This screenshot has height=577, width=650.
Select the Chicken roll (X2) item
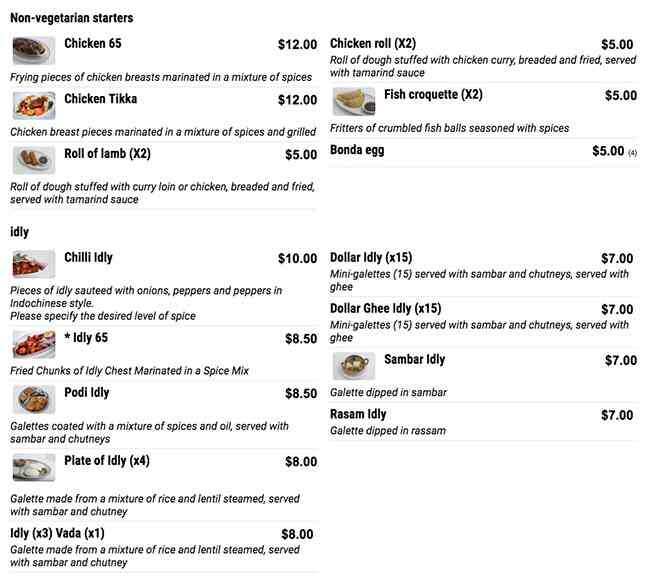(373, 44)
